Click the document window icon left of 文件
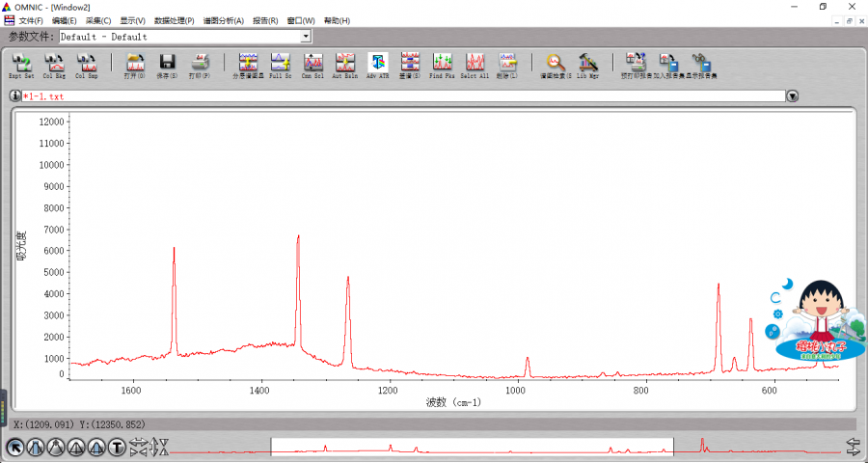 click(x=10, y=20)
